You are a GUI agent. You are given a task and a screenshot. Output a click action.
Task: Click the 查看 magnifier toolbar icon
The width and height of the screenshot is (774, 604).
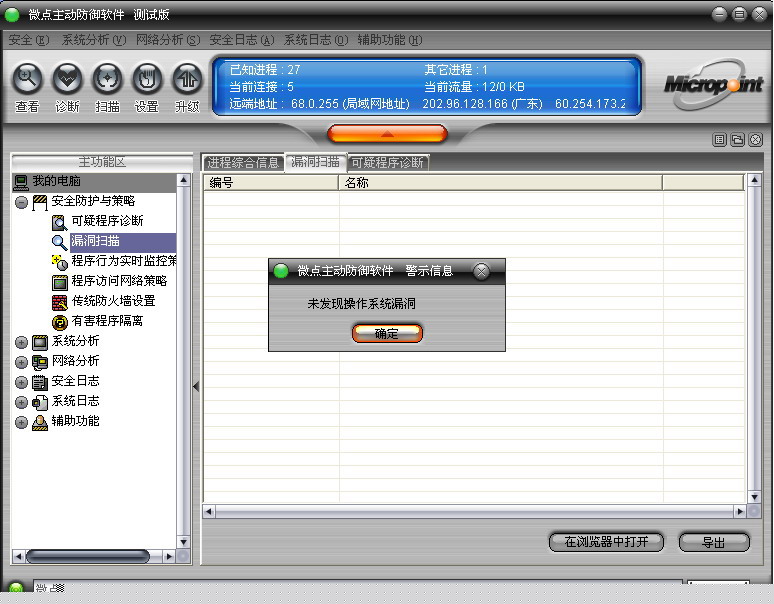coord(27,79)
